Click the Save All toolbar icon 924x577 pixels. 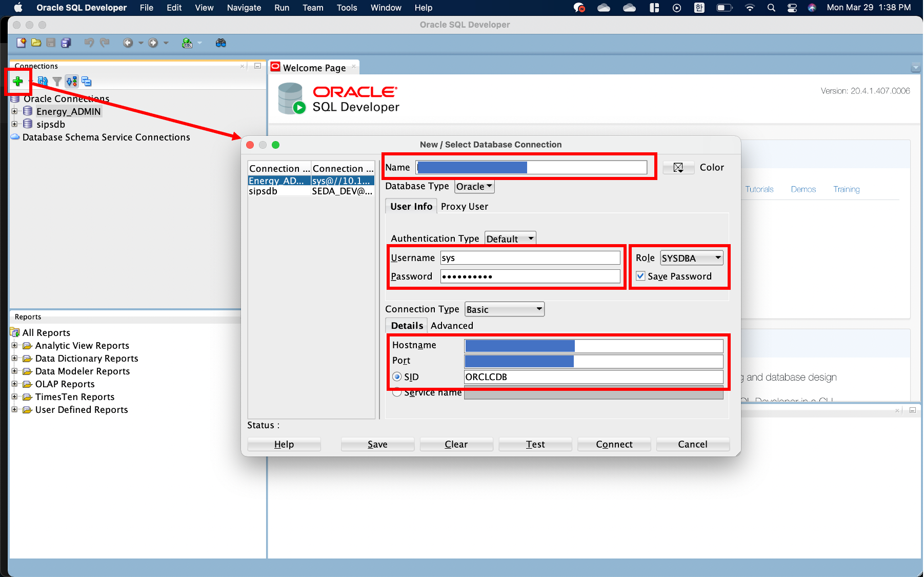click(66, 43)
